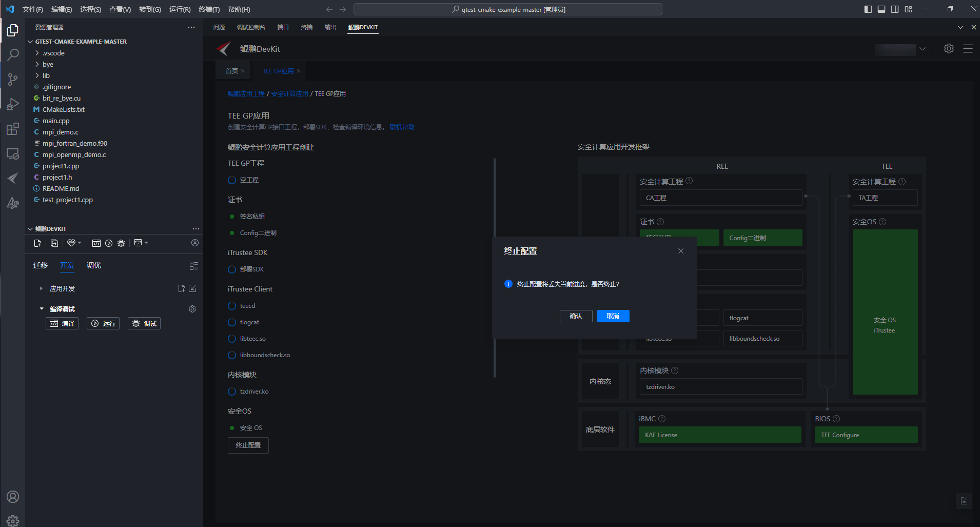Select teecd radio option

[x=232, y=306]
